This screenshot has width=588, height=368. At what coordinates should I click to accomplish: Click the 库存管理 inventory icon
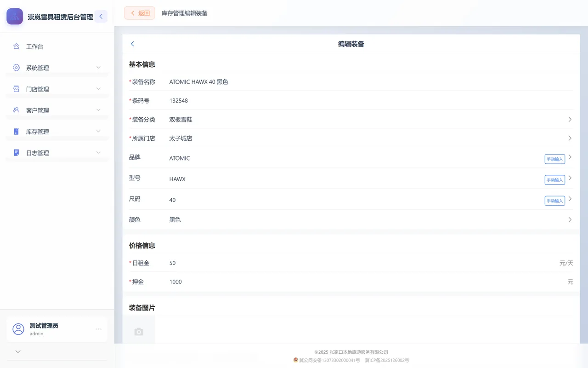[16, 132]
